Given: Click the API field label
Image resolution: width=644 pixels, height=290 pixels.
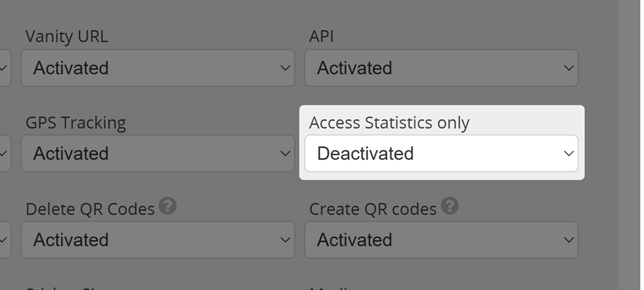Looking at the screenshot, I should point(321,37).
